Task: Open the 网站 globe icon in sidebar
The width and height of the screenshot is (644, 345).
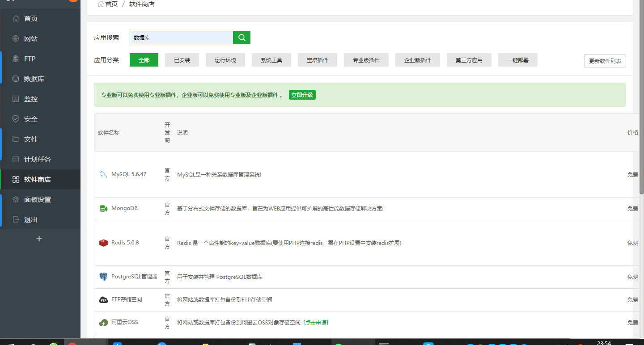Action: coord(16,39)
